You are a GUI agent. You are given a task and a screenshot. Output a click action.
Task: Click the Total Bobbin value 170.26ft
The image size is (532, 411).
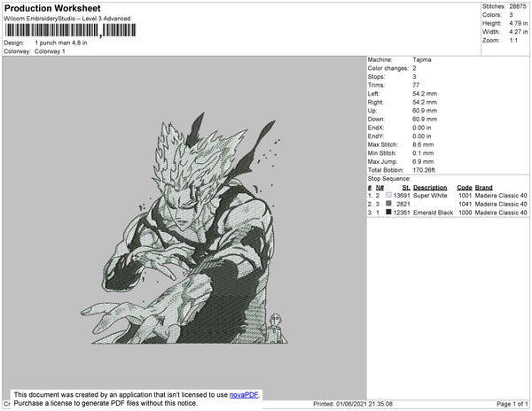coord(424,170)
